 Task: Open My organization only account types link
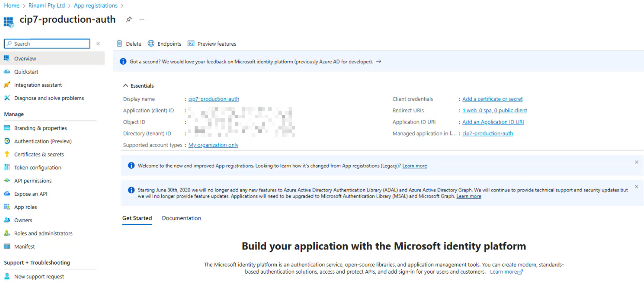pyautogui.click(x=213, y=145)
